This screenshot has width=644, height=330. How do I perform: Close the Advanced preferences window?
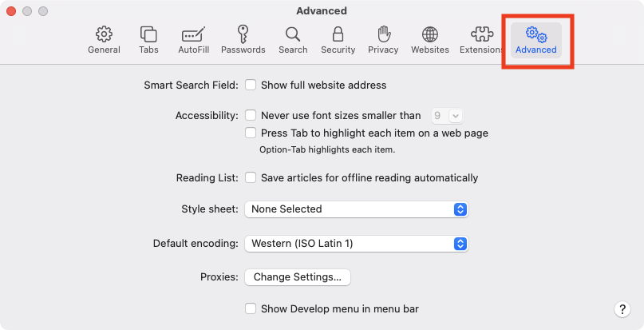point(11,11)
